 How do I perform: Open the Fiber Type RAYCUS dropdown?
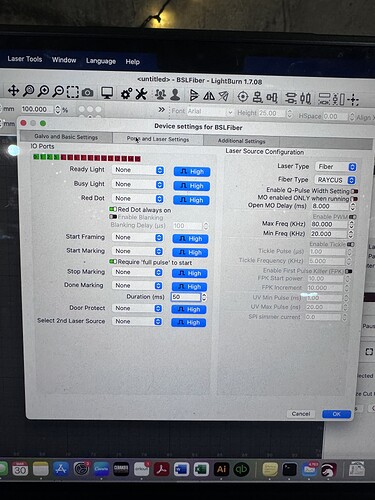(x=335, y=180)
